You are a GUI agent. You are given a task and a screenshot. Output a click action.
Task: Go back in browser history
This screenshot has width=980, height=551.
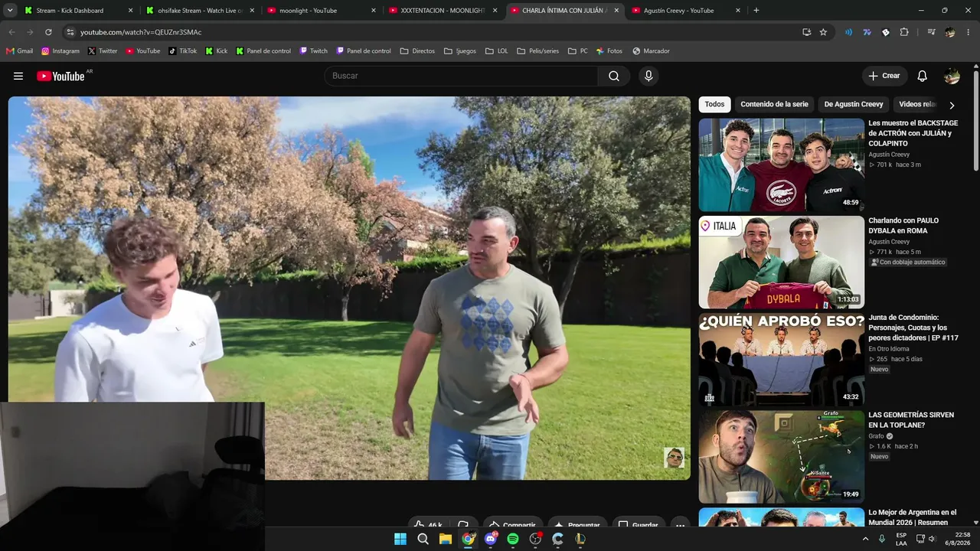pos(11,32)
